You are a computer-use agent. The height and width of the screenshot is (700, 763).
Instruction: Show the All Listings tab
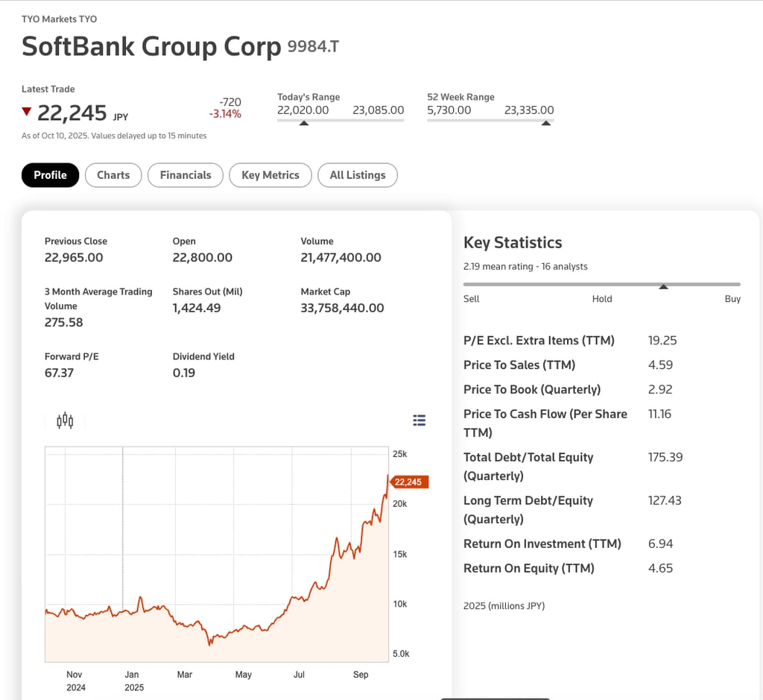pyautogui.click(x=358, y=175)
